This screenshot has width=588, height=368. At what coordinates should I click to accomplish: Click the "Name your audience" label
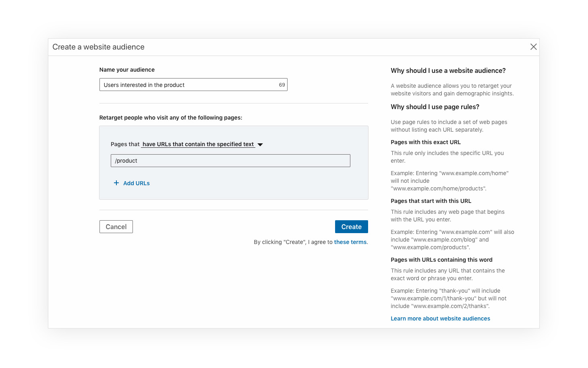point(127,70)
